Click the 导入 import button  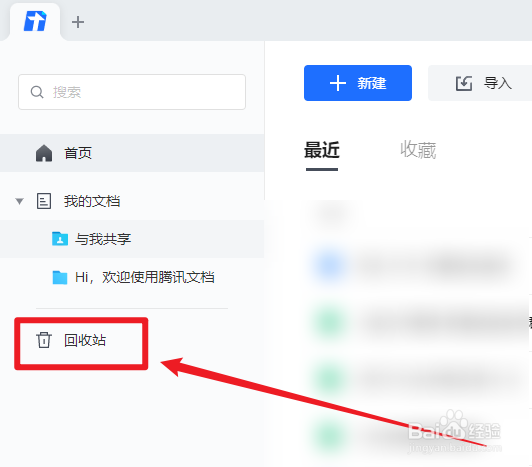(x=480, y=83)
